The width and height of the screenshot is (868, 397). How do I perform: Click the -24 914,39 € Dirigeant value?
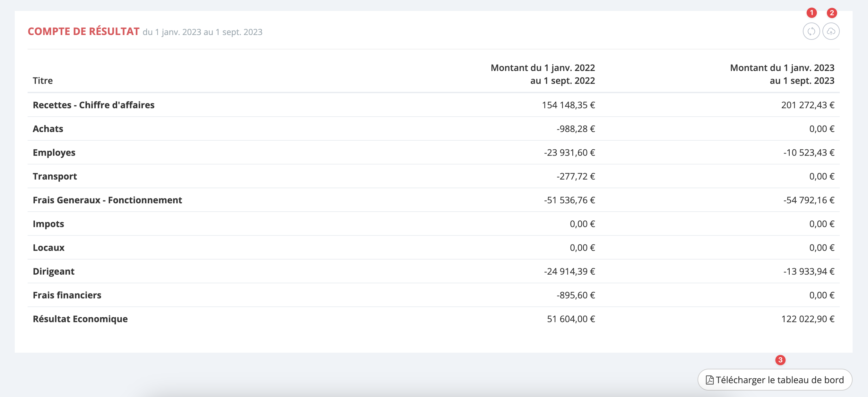[x=569, y=271]
